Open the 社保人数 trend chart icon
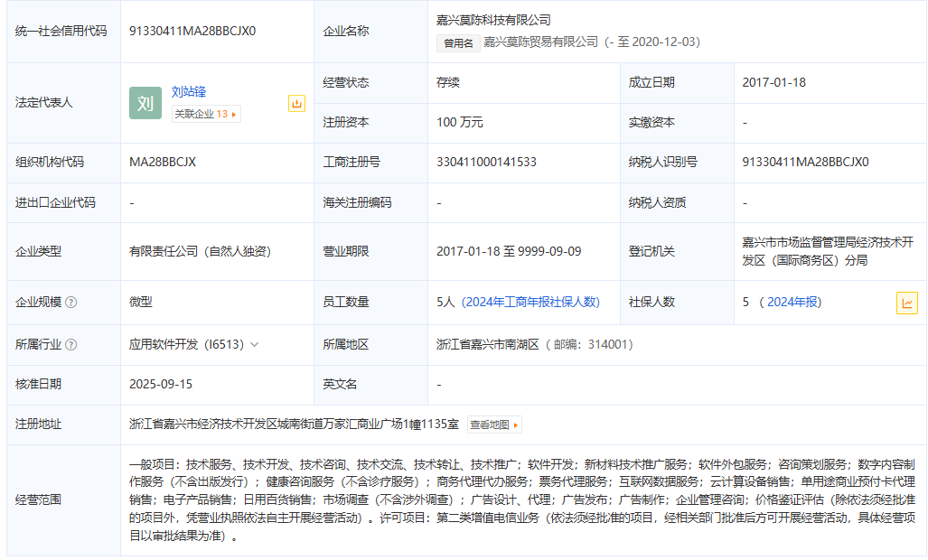The height and width of the screenshot is (560, 928). [x=906, y=303]
